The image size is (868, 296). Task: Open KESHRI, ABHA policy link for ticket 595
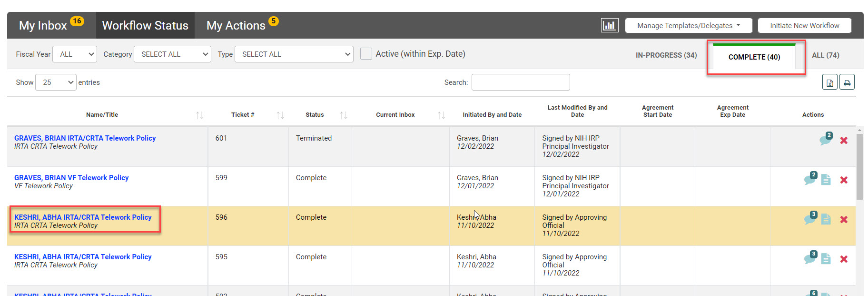click(83, 256)
